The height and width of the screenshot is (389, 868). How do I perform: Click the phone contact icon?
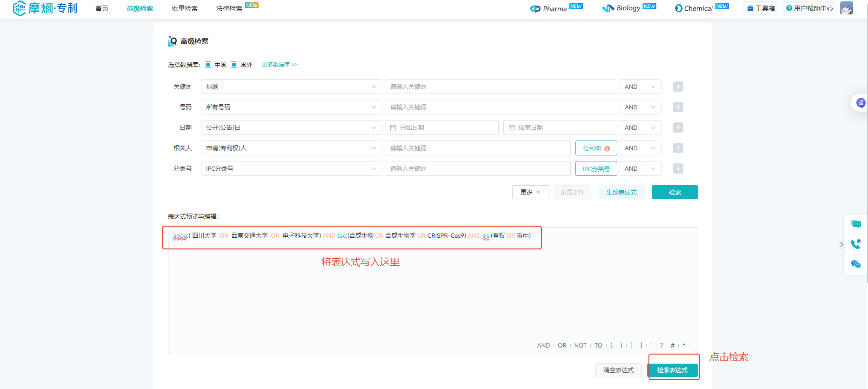tap(855, 244)
